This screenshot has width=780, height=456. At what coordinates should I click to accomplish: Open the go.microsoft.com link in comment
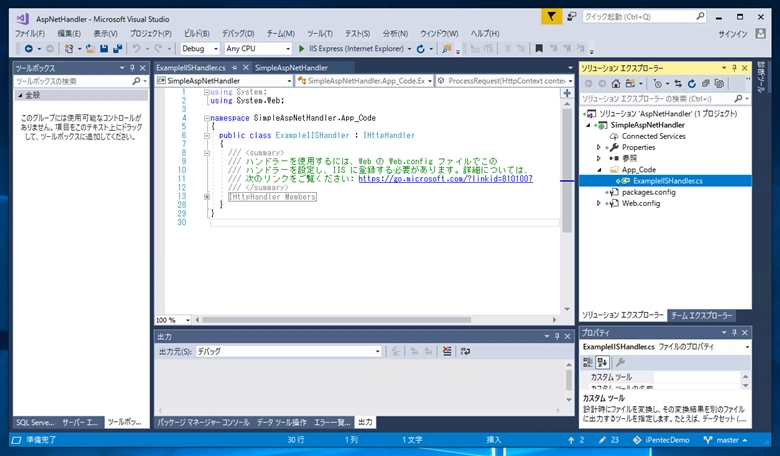(445, 179)
